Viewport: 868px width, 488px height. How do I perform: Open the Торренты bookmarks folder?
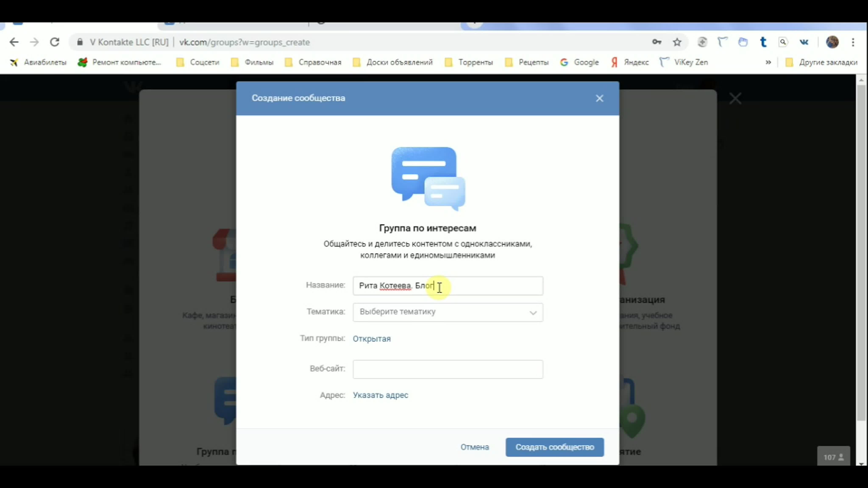click(469, 62)
